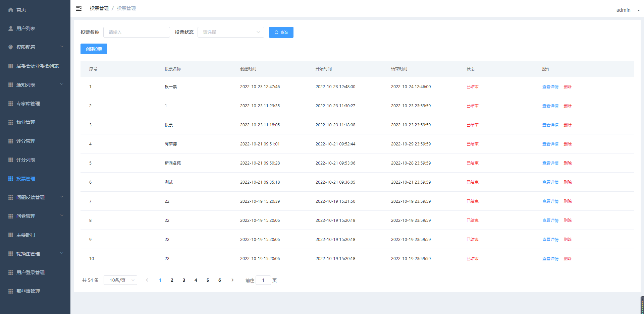Go to page 4 of results
This screenshot has height=314, width=644.
coord(196,280)
